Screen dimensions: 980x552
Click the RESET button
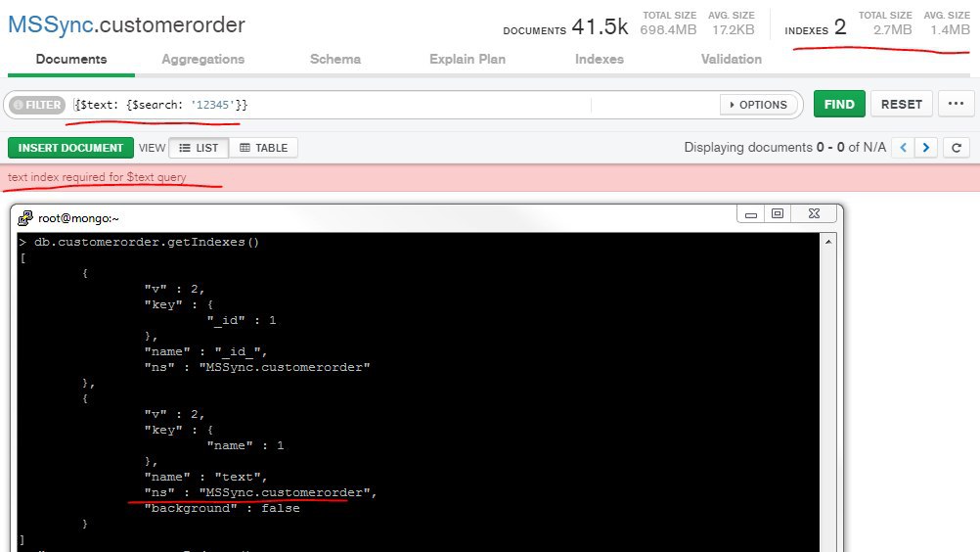click(x=901, y=105)
